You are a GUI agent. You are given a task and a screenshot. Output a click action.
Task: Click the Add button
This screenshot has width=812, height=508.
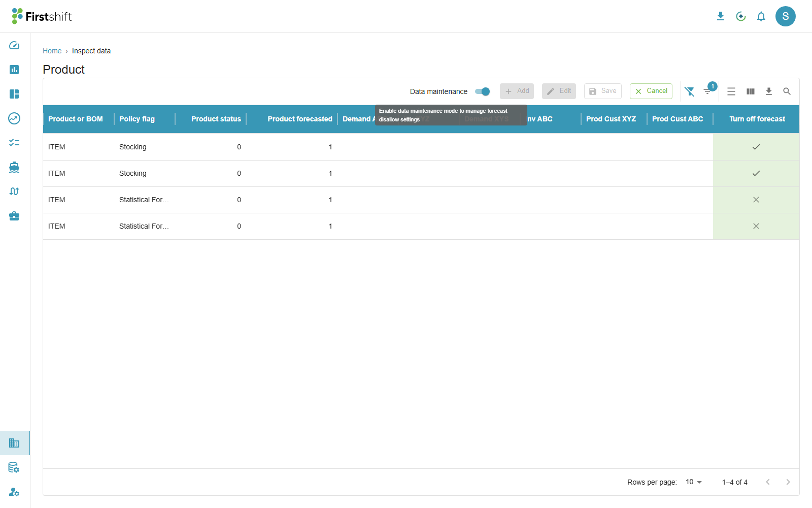517,91
